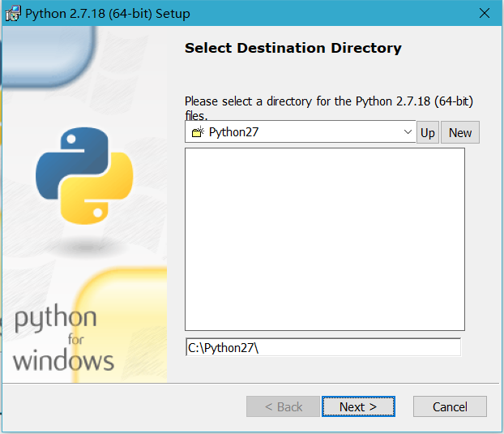Click the greyed-out < Back button
The image size is (504, 434).
pos(283,406)
